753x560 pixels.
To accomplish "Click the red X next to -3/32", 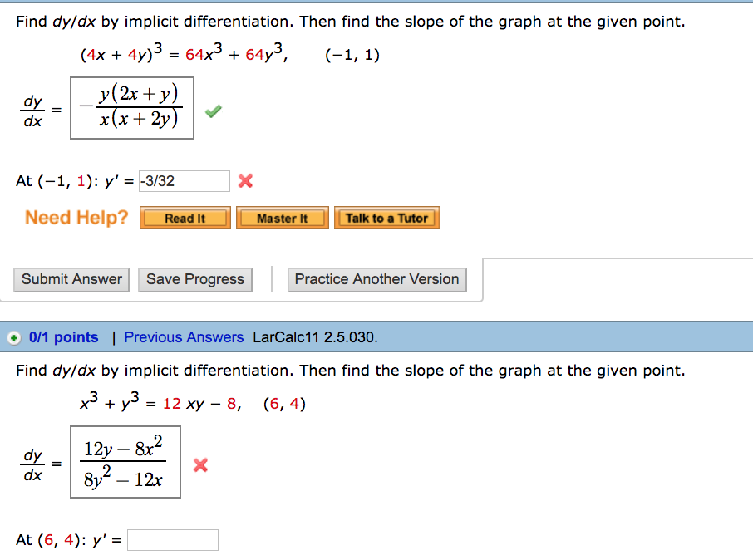I will point(246,180).
